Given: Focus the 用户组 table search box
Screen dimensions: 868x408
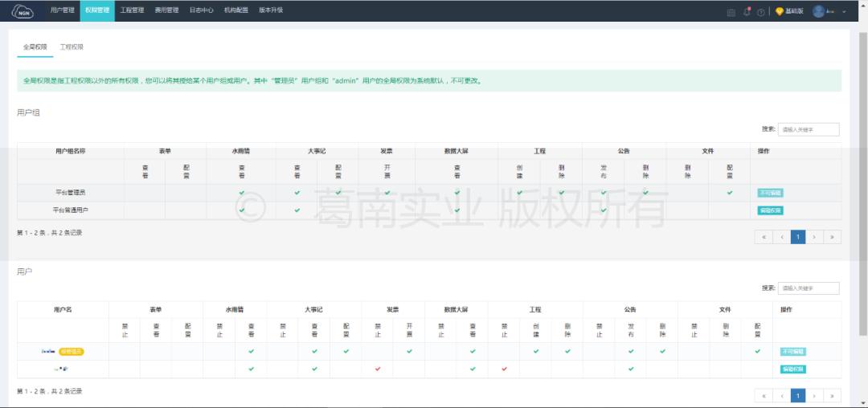Looking at the screenshot, I should point(809,129).
